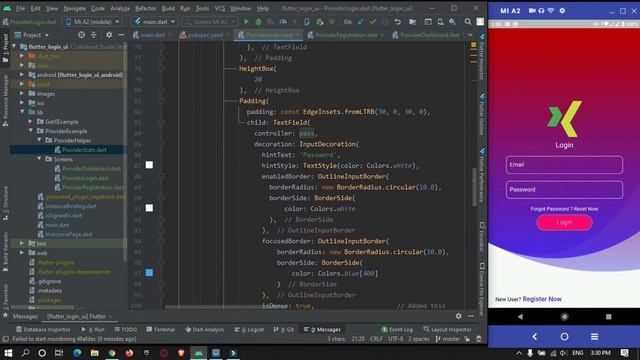Viewport: 640px width, 360px height.
Task: Open the Terminal tool window
Action: 160,329
